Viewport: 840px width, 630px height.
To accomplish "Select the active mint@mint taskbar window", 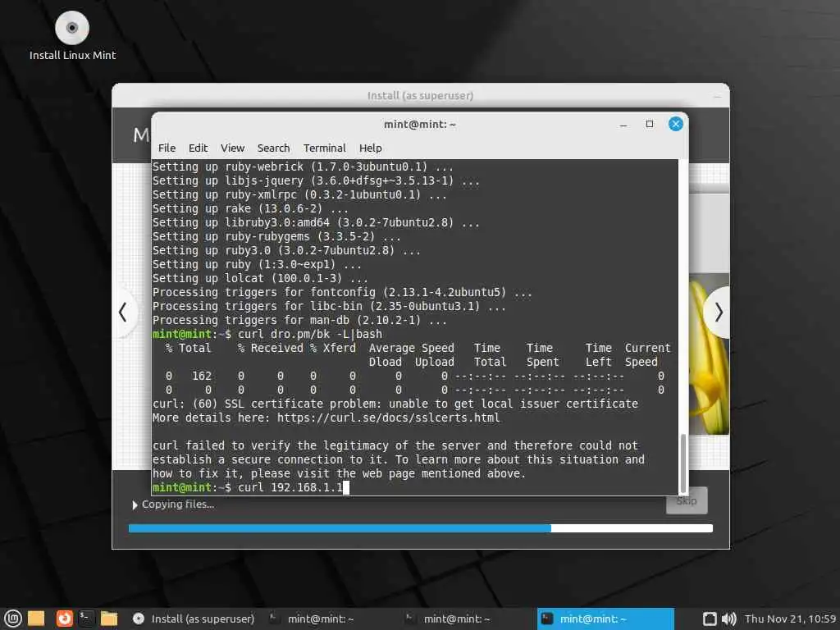I will pyautogui.click(x=605, y=619).
